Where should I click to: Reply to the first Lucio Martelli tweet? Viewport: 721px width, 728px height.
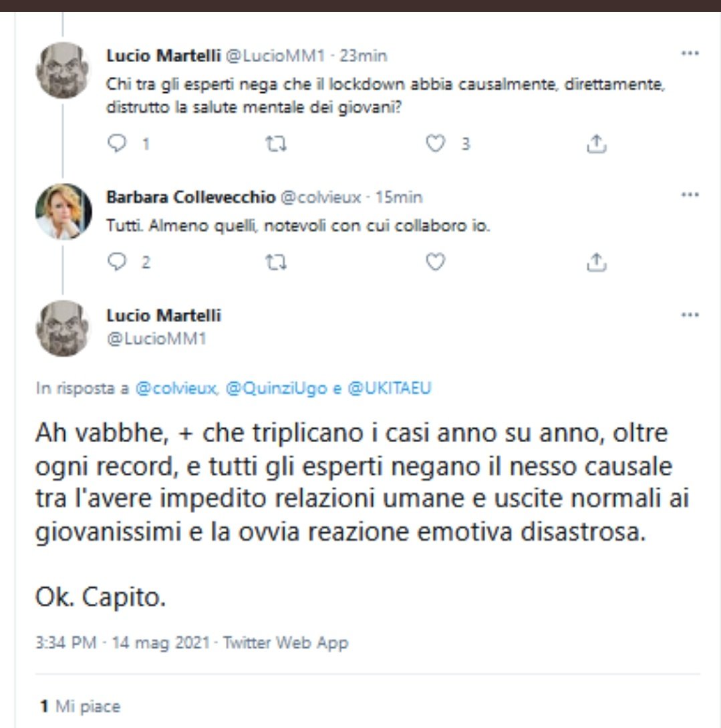(117, 144)
